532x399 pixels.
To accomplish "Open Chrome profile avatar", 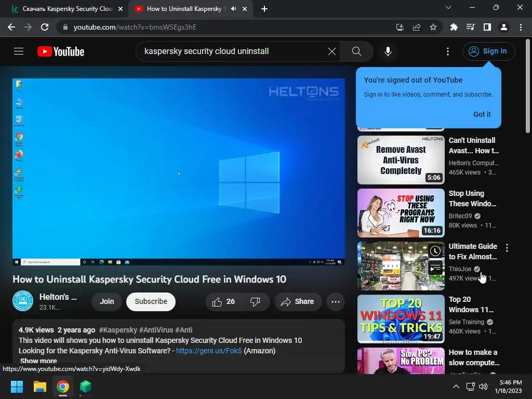I will (x=504, y=27).
